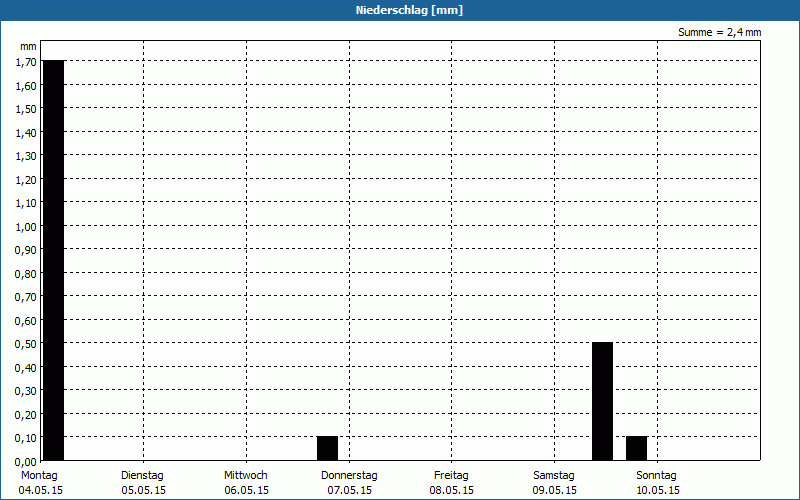Click the 0,70 y-axis value
This screenshot has height=500, width=800.
coord(26,297)
